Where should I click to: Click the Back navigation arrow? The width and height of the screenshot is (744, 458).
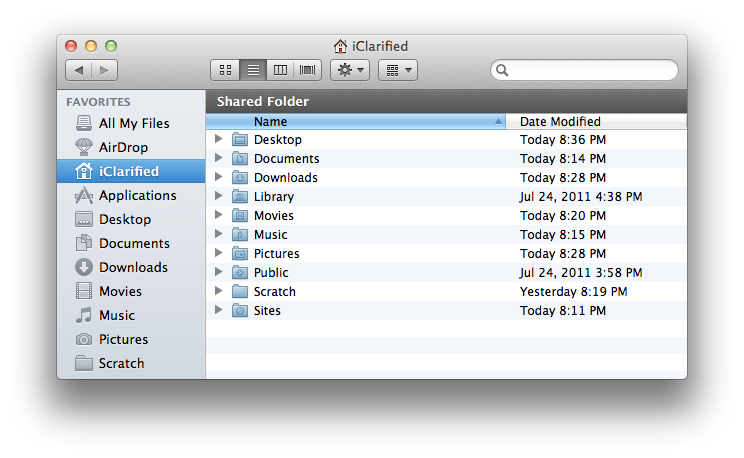coord(79,70)
